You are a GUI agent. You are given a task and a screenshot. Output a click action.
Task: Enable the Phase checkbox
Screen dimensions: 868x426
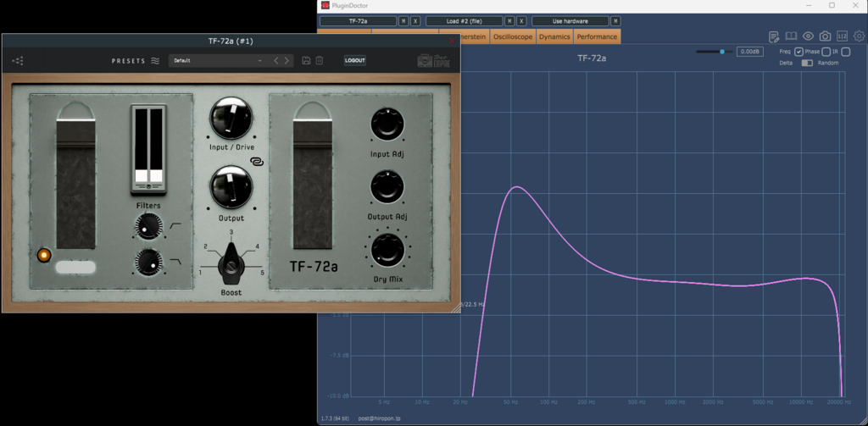[x=826, y=52]
